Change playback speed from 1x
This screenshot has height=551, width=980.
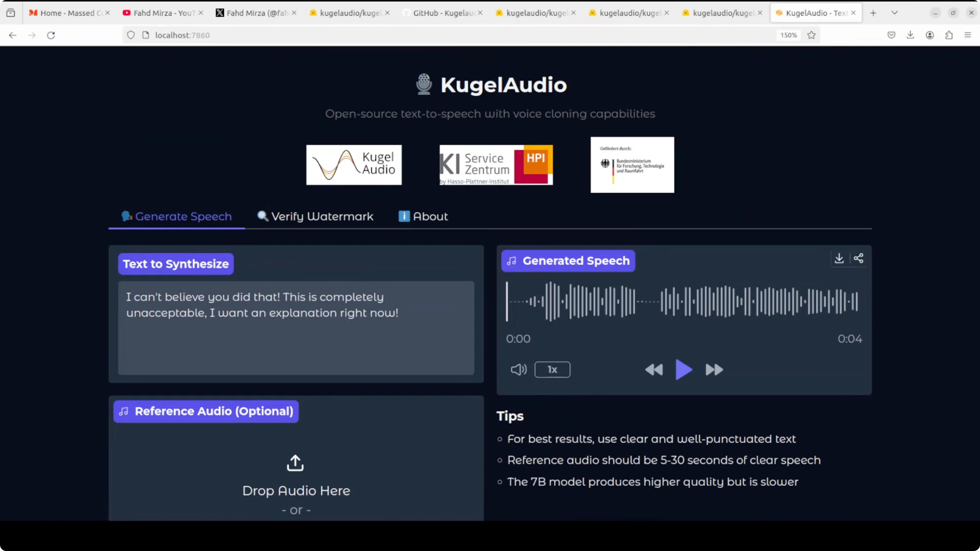pos(552,369)
